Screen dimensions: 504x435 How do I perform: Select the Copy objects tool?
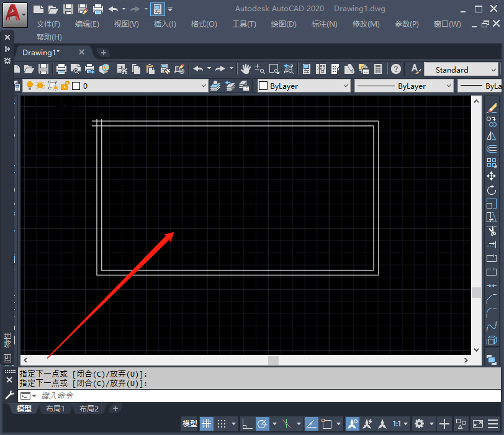[492, 122]
